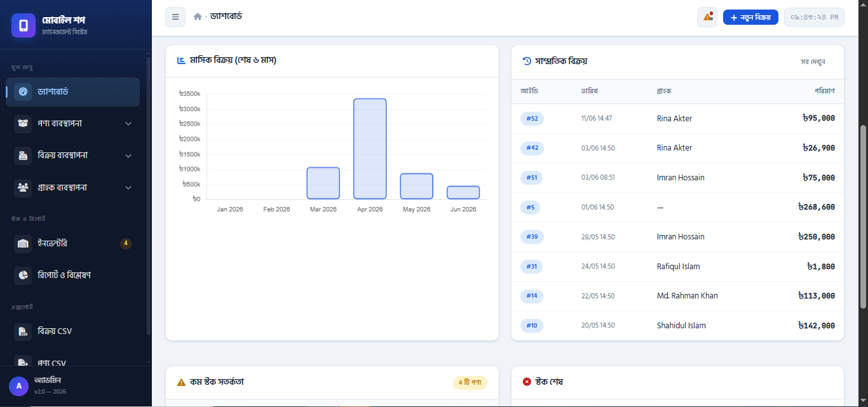
Task: Click customer name Rafiqul Islam
Action: [x=679, y=267]
